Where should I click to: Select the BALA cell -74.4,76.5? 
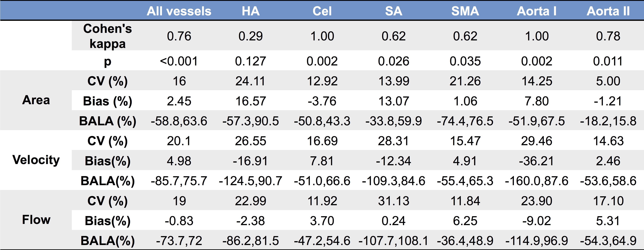(x=465, y=121)
